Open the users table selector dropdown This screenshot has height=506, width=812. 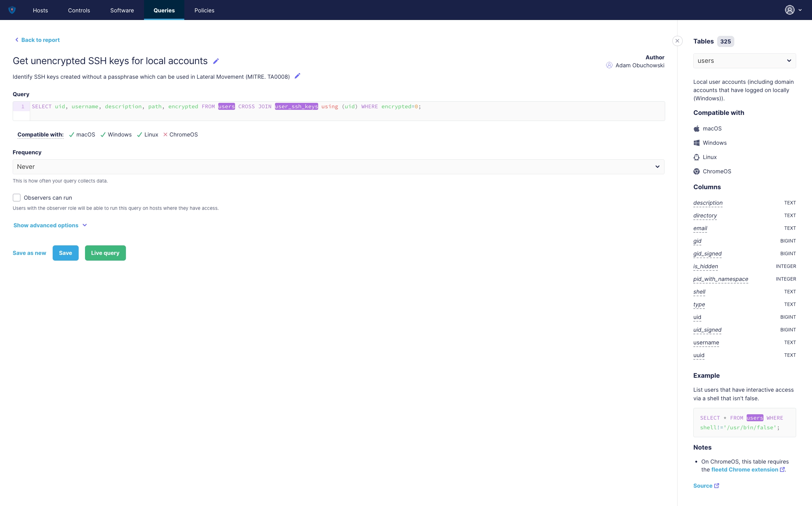pyautogui.click(x=744, y=61)
